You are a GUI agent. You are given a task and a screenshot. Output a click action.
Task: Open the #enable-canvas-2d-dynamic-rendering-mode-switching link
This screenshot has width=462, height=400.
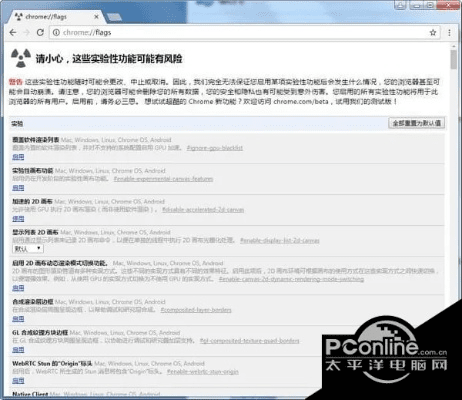[x=291, y=279]
